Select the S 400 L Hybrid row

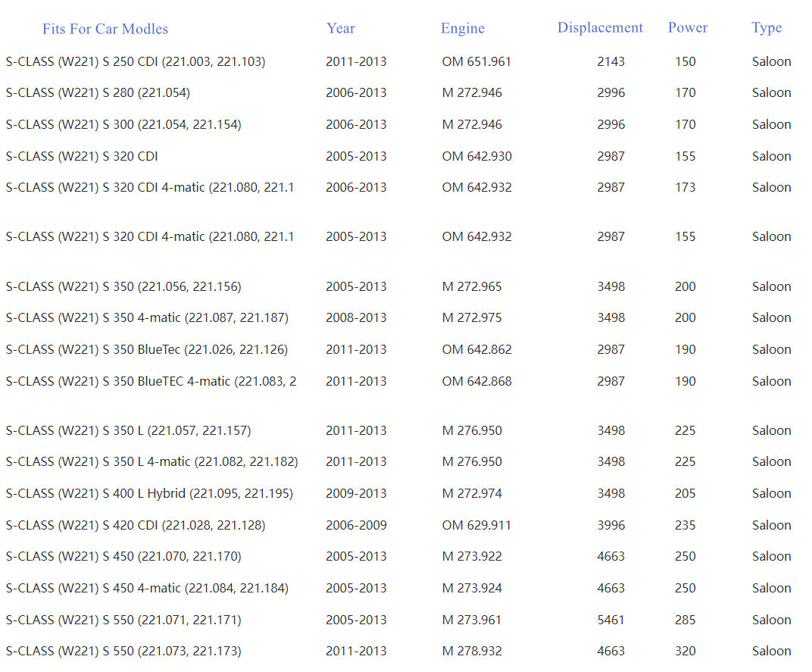[x=149, y=493]
